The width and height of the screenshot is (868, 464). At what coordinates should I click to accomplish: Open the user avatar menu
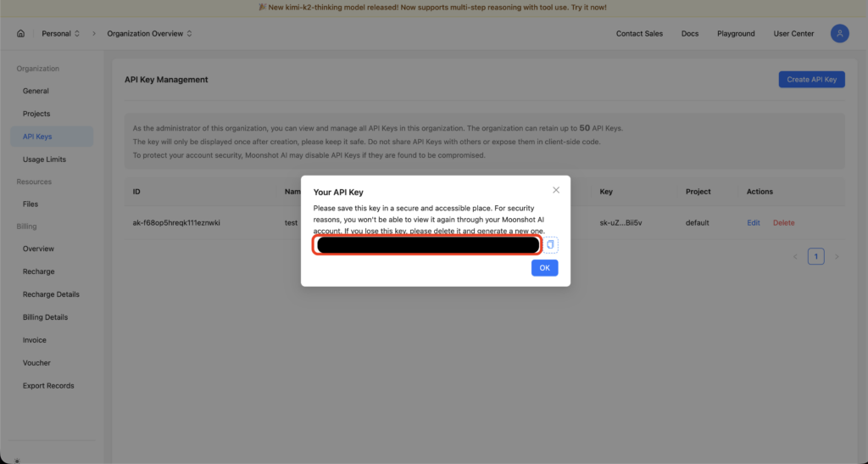tap(839, 34)
